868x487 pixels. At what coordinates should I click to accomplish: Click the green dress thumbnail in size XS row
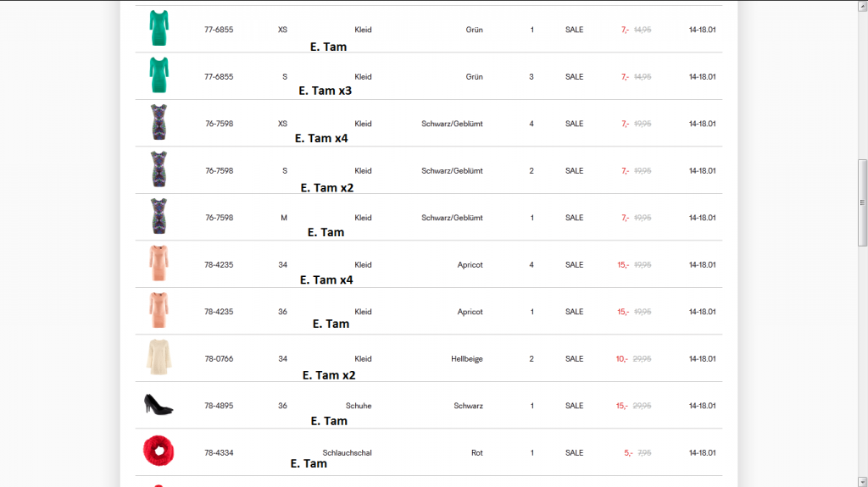(159, 29)
